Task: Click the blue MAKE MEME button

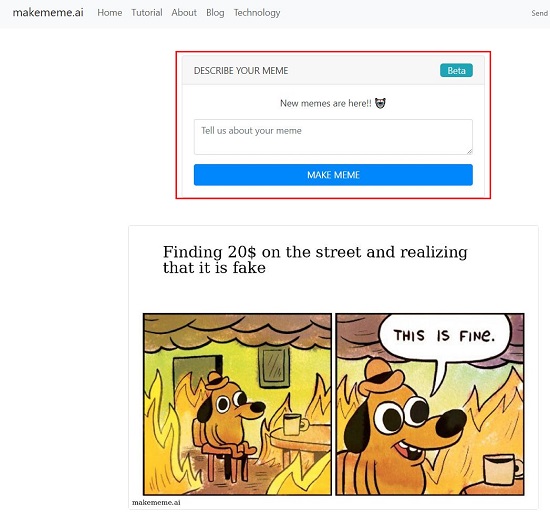Action: tap(333, 175)
